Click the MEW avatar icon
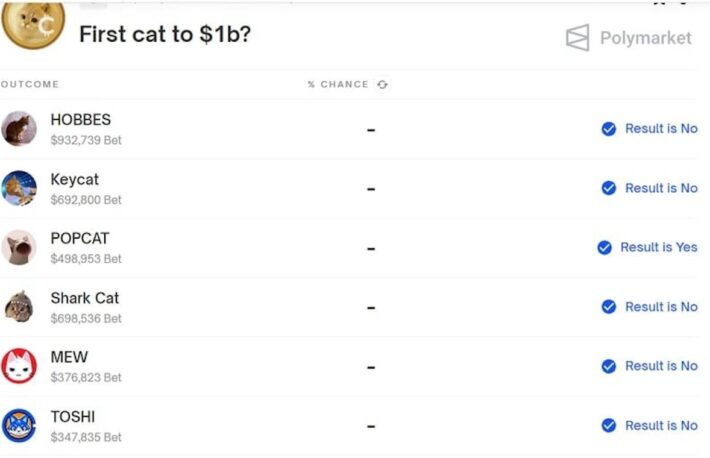710x458 pixels. (19, 366)
